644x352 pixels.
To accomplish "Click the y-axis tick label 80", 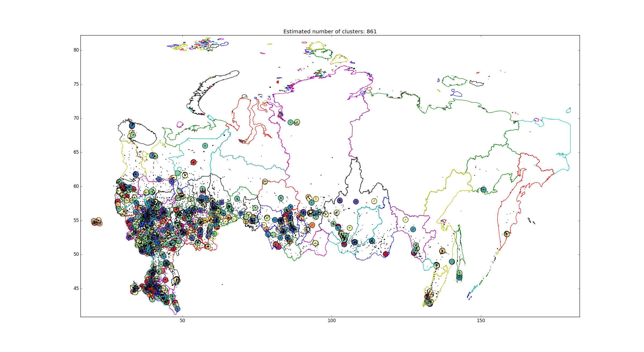I will click(x=76, y=50).
